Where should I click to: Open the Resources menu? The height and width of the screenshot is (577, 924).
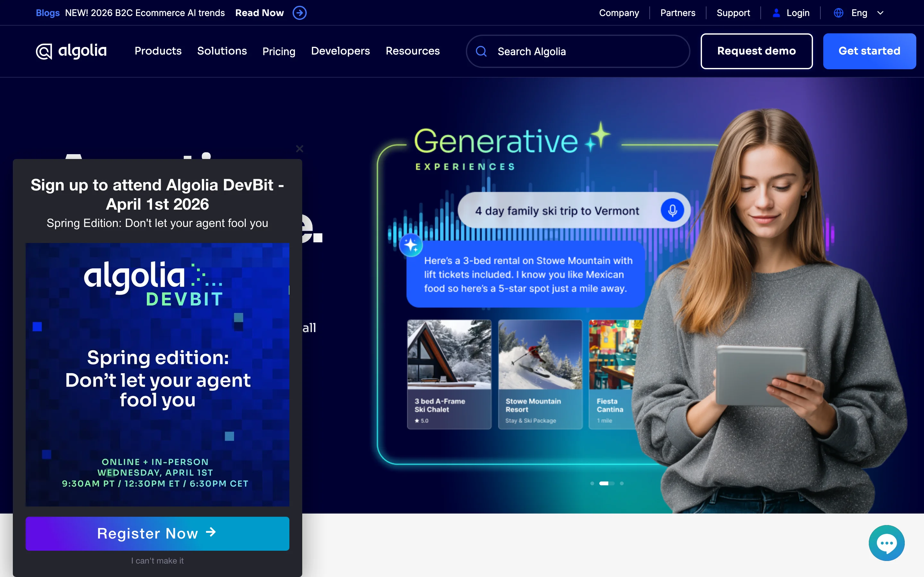412,51
